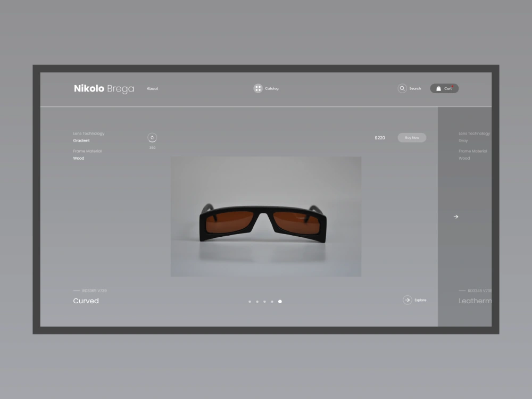The image size is (532, 399).
Task: Click the Curved product title
Action: [x=86, y=301]
